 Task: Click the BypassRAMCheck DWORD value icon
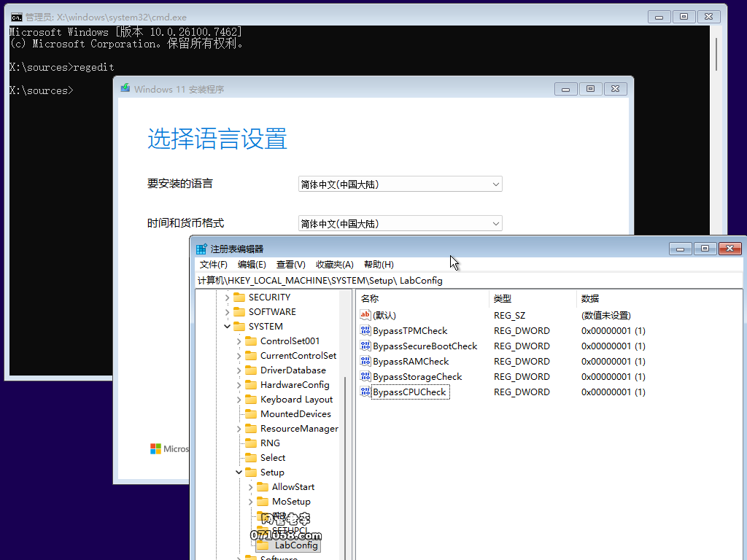click(366, 362)
